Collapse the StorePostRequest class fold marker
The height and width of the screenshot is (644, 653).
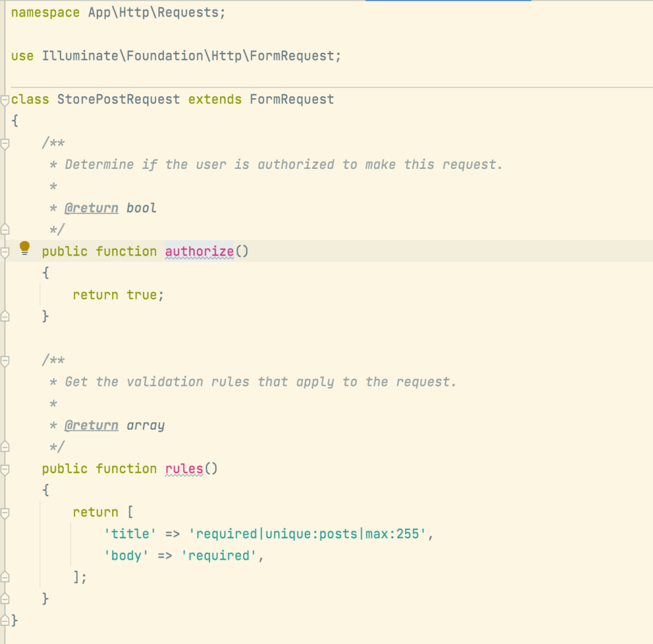tap(4, 100)
